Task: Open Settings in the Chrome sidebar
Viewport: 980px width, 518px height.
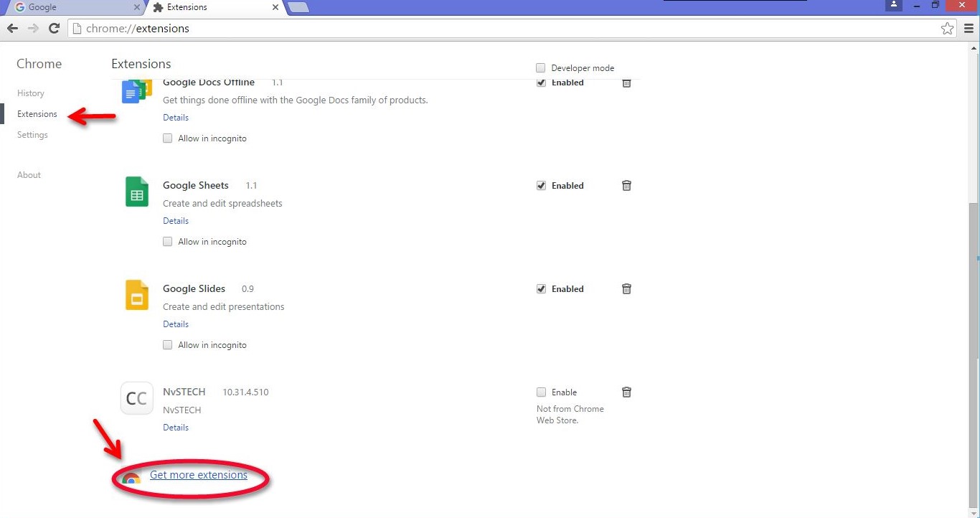Action: point(32,135)
